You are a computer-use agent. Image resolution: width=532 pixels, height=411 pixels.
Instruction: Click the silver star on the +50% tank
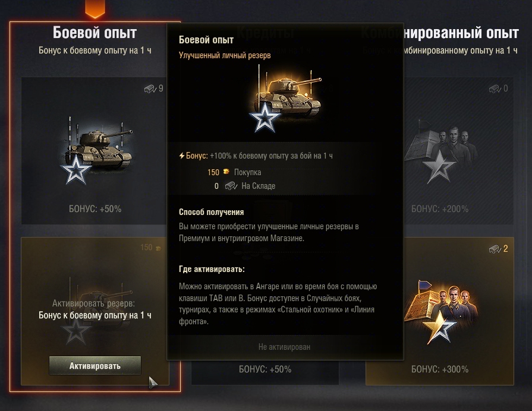(x=75, y=170)
